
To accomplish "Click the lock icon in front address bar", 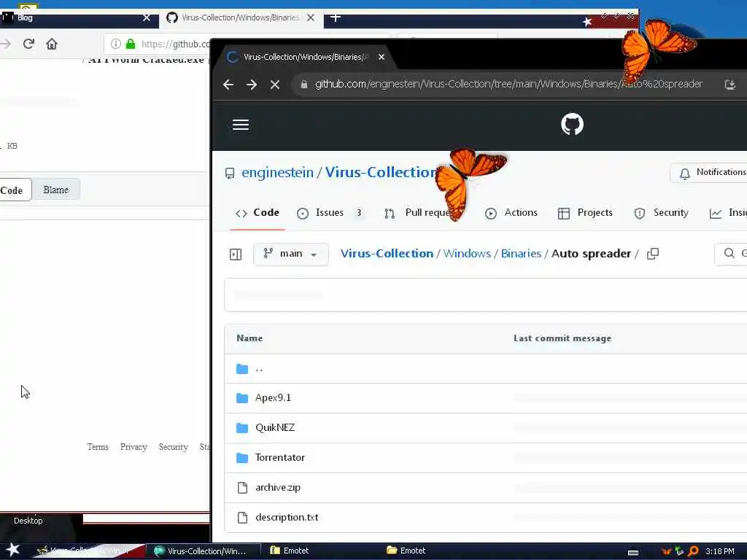I will click(304, 85).
